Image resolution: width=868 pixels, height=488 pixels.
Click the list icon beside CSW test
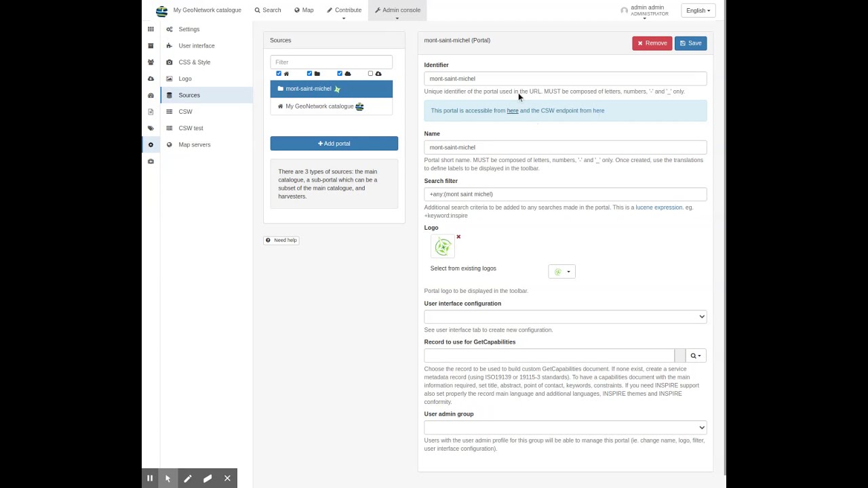pyautogui.click(x=170, y=128)
